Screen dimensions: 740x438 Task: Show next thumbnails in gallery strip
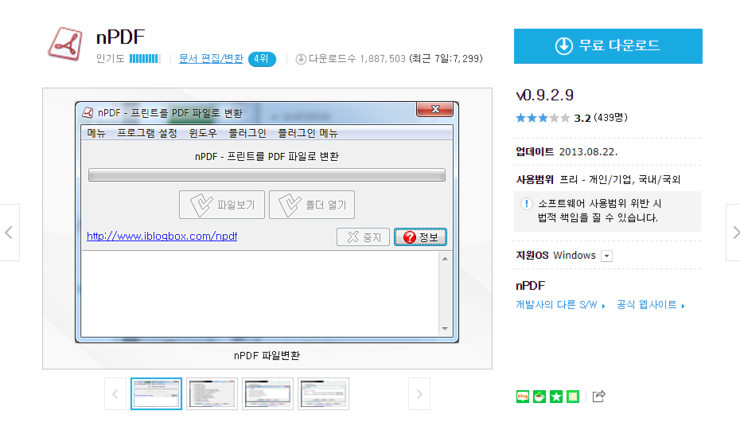coord(419,394)
